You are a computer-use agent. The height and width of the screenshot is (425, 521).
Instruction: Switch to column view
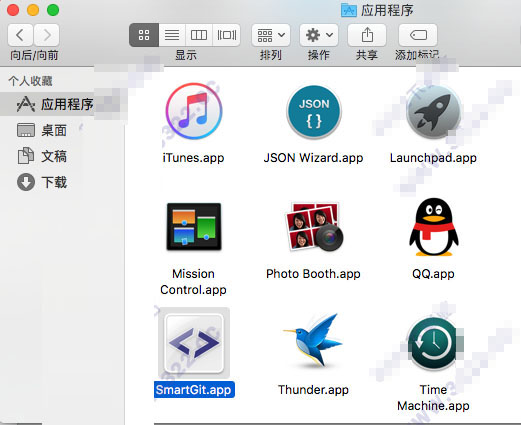(x=199, y=35)
